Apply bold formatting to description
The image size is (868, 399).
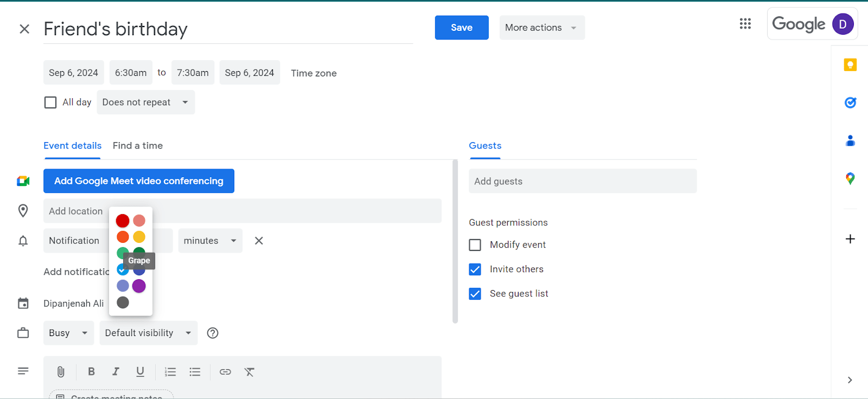point(91,372)
